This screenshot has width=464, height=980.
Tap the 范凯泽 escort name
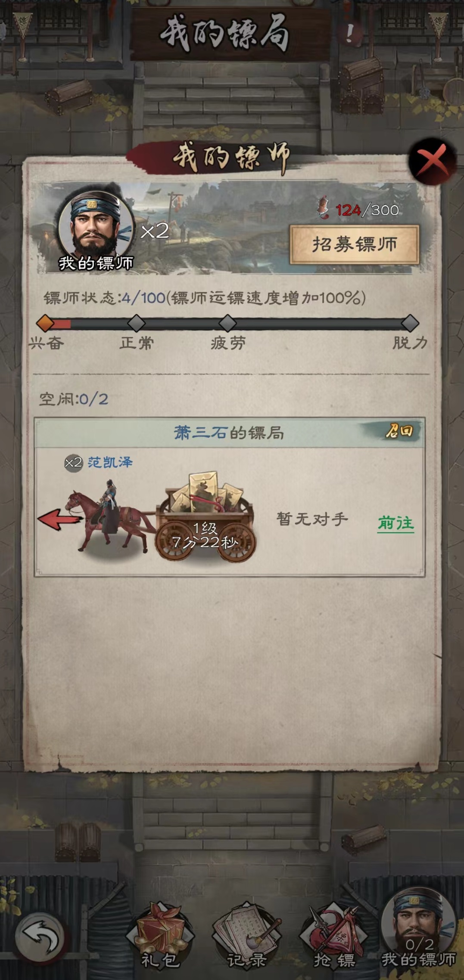[x=110, y=462]
